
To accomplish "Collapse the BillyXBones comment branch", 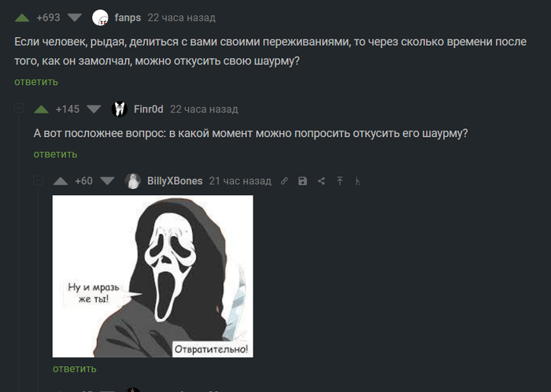I will coord(38,180).
